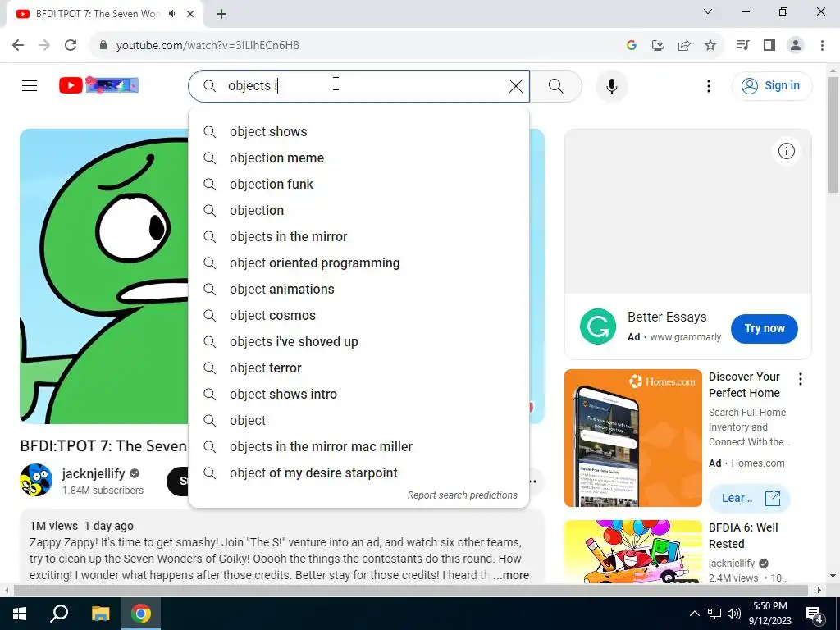Click the install app icon in address bar
The width and height of the screenshot is (840, 630).
657,46
